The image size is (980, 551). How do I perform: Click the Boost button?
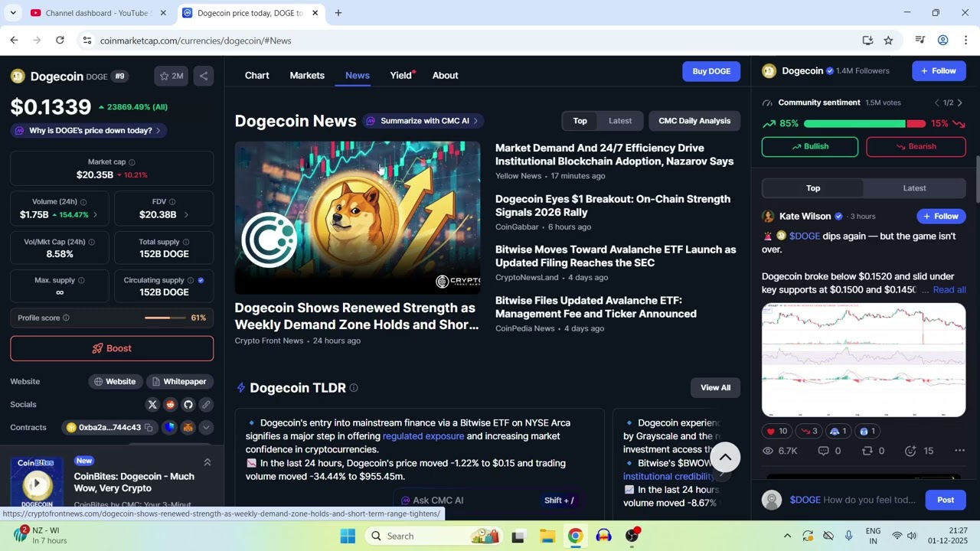click(112, 348)
